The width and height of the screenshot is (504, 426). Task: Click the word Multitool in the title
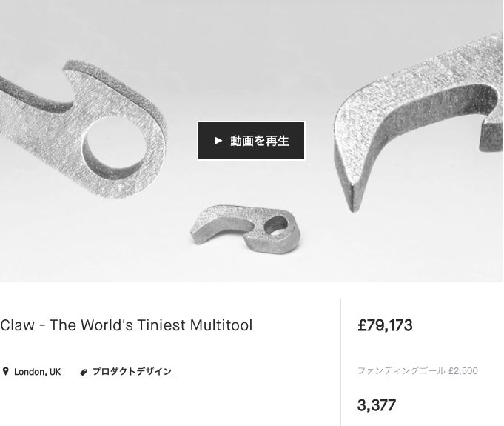click(x=221, y=325)
